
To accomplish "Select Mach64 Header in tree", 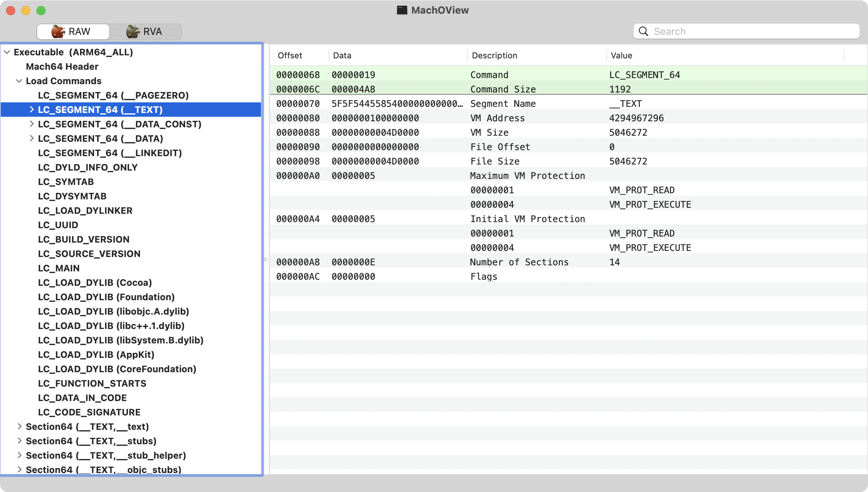I will [62, 67].
